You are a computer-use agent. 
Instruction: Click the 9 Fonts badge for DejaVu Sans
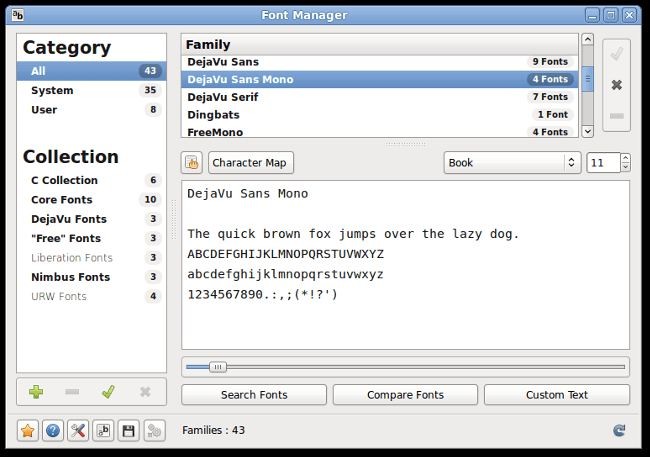point(550,62)
